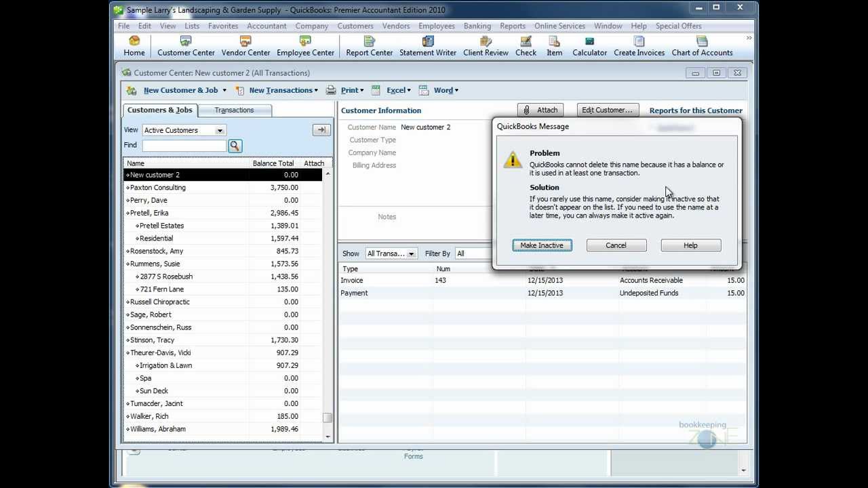The image size is (868, 488).
Task: Open the Banking menu
Action: (x=477, y=26)
